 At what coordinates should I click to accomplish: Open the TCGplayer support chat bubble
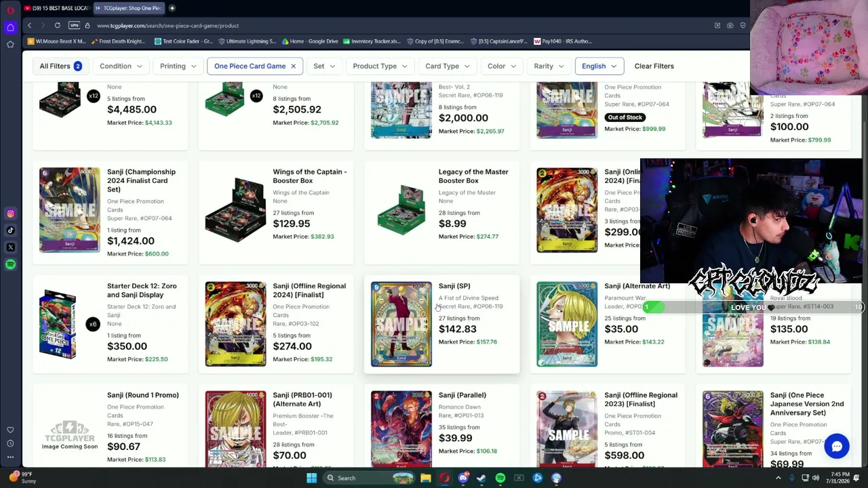(x=837, y=447)
